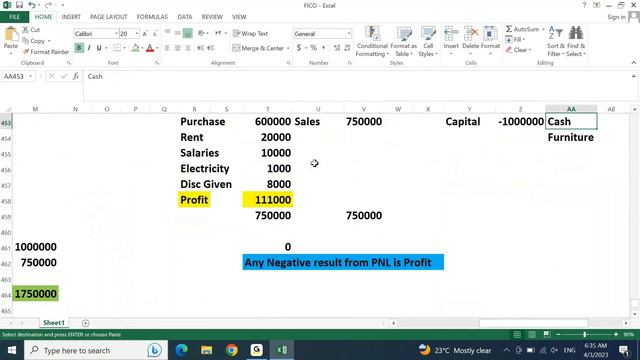This screenshot has width=640, height=360.
Task: Click AutoSum sigma icon
Action: (x=509, y=29)
